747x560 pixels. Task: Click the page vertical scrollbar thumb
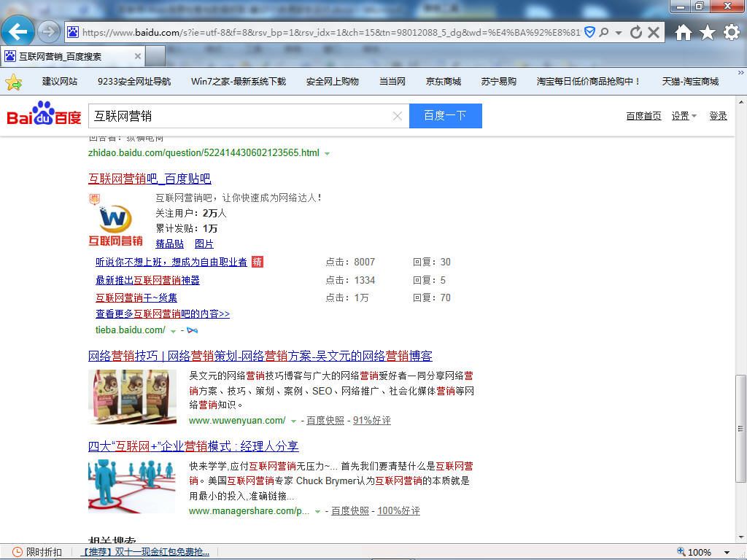tap(741, 429)
